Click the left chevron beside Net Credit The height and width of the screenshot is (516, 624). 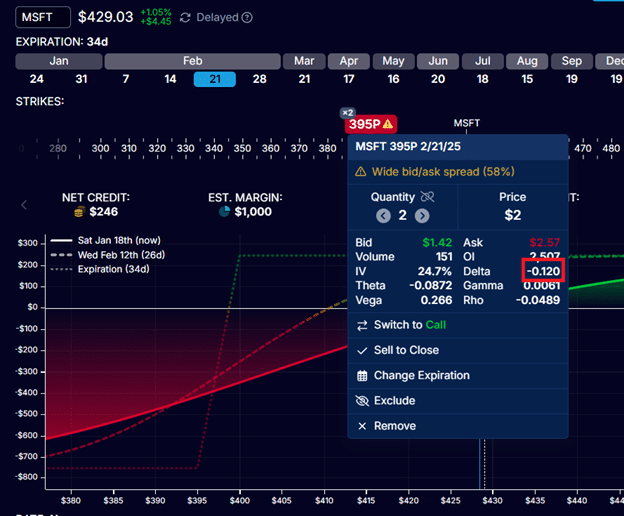tap(24, 205)
